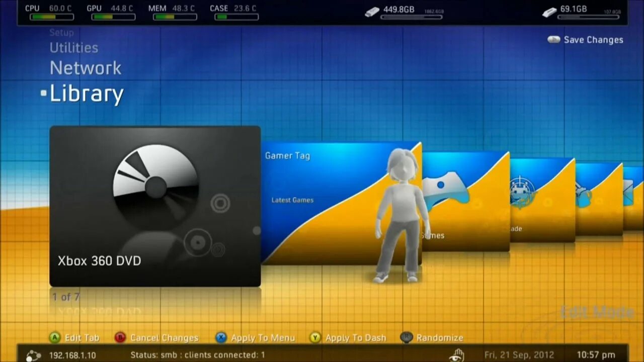Click the MEM temperature bar
This screenshot has width=644, height=362.
175,17
